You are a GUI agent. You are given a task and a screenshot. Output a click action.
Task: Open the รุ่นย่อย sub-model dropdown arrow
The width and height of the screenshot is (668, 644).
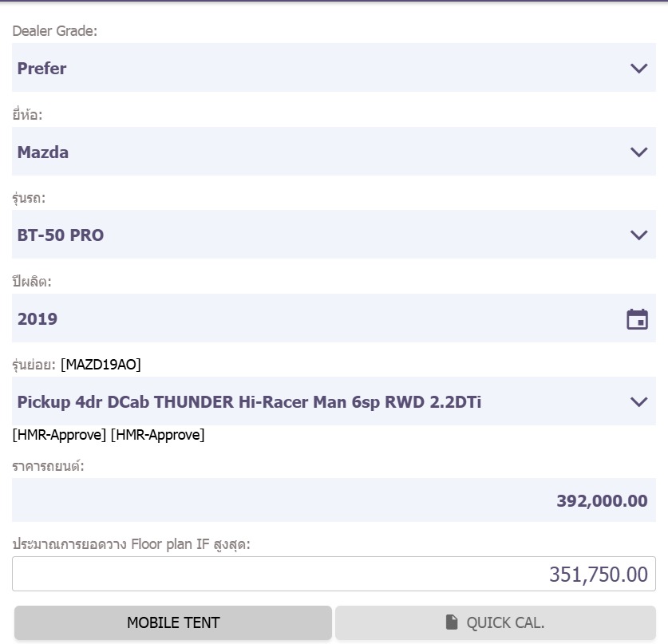pos(638,402)
